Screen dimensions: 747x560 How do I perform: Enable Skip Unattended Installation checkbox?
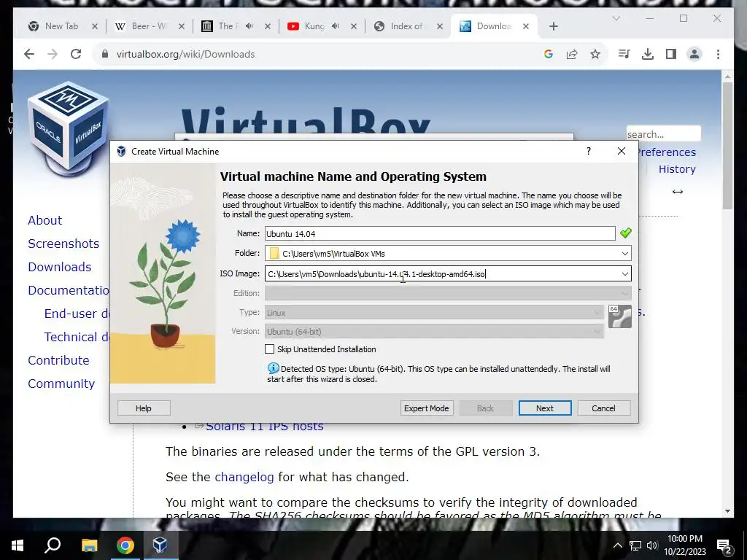pos(270,349)
